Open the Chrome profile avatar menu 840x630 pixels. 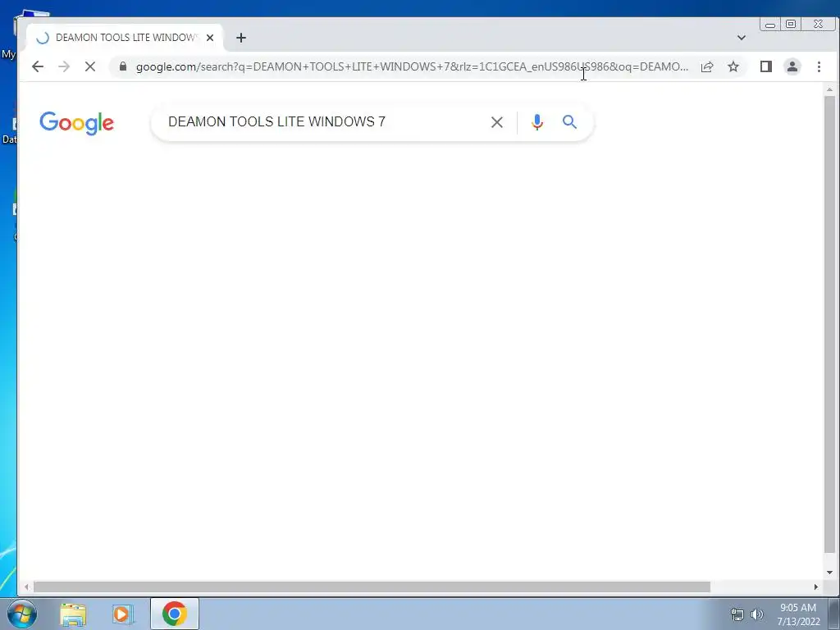(x=792, y=66)
